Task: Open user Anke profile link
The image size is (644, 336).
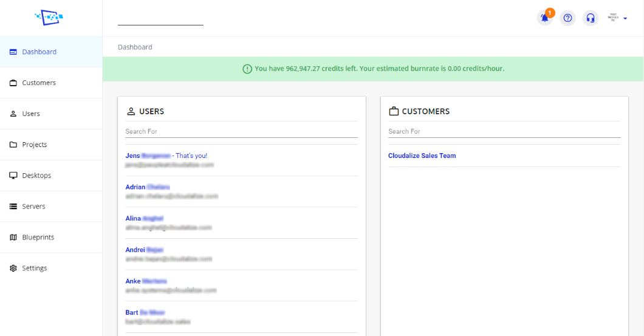Action: pyautogui.click(x=146, y=281)
